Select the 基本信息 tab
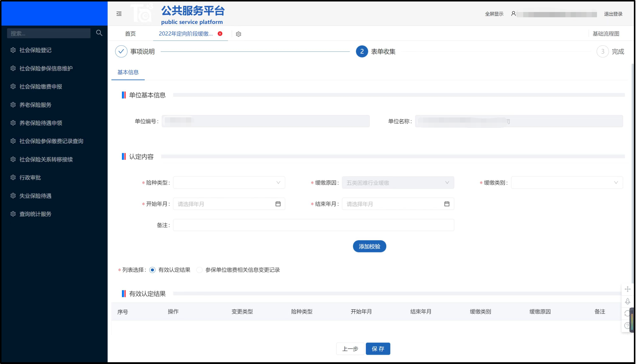Screen dimensions: 636x364 (128, 72)
